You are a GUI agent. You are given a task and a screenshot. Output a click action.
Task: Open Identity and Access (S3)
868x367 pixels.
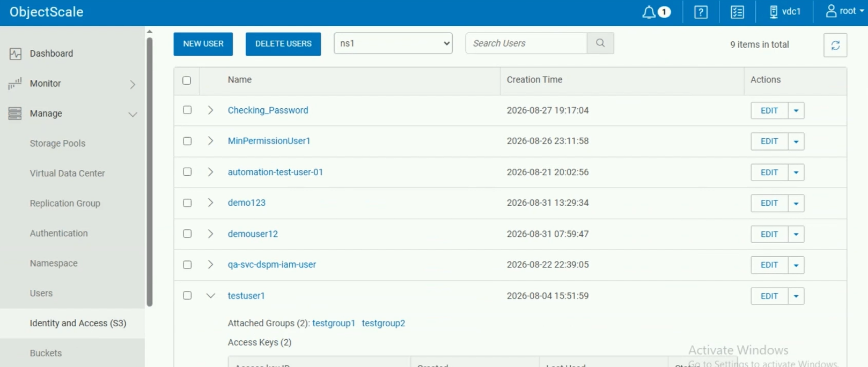[78, 323]
